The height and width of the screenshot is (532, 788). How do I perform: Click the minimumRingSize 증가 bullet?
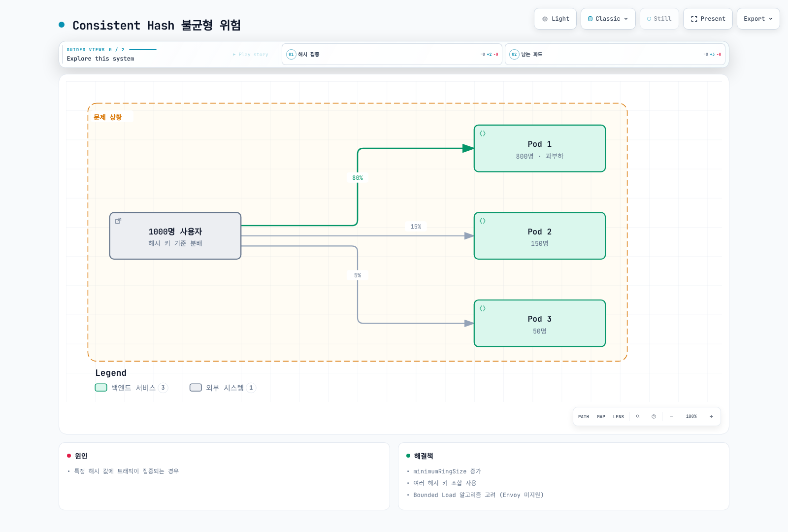pos(447,471)
